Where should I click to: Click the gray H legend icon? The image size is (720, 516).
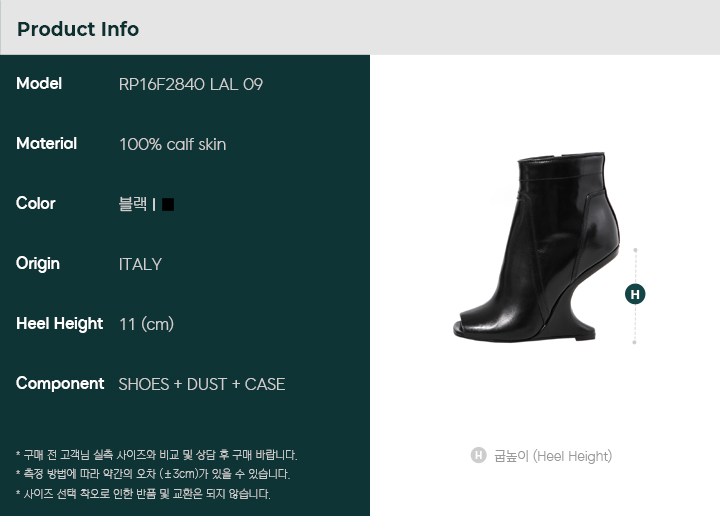(x=478, y=455)
